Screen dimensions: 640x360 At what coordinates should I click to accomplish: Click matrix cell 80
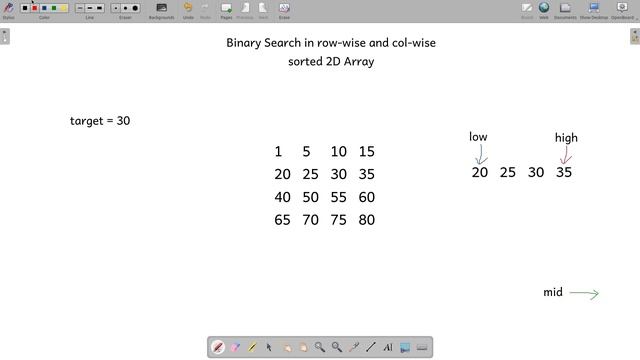pyautogui.click(x=367, y=220)
